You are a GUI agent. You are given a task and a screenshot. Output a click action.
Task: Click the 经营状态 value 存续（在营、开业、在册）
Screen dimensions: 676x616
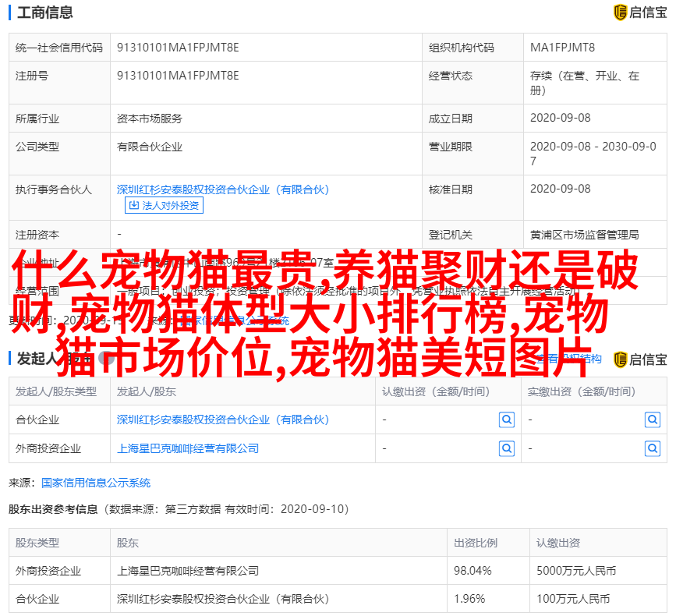coord(584,83)
